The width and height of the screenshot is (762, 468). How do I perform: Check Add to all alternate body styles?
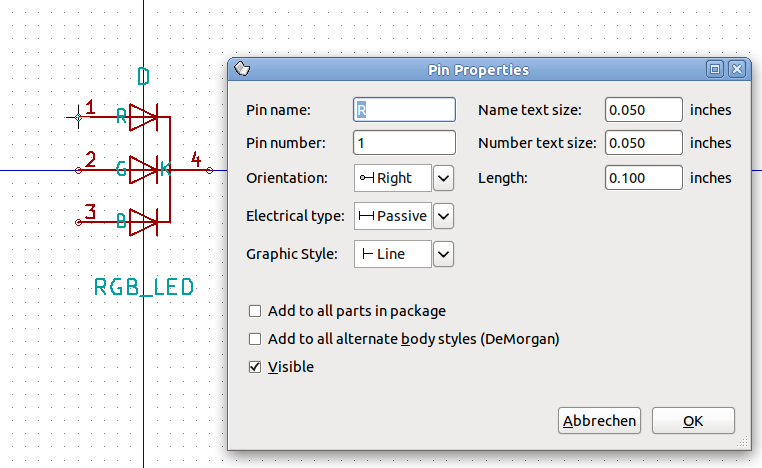(255, 339)
